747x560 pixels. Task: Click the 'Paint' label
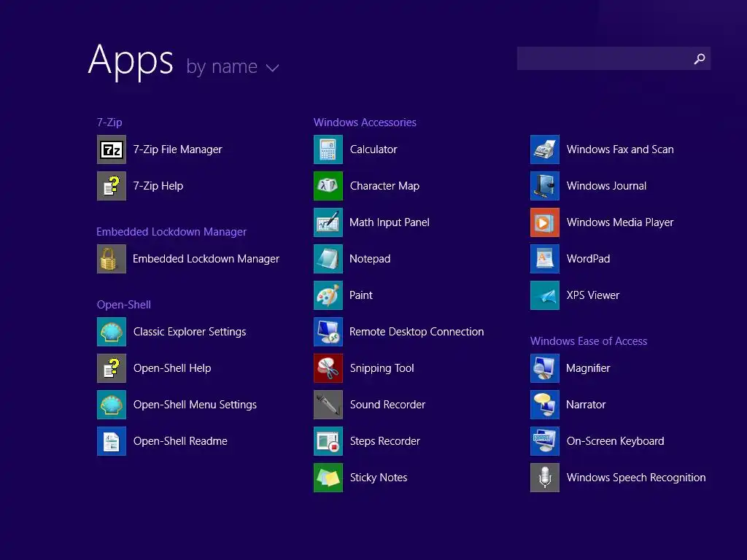click(361, 295)
